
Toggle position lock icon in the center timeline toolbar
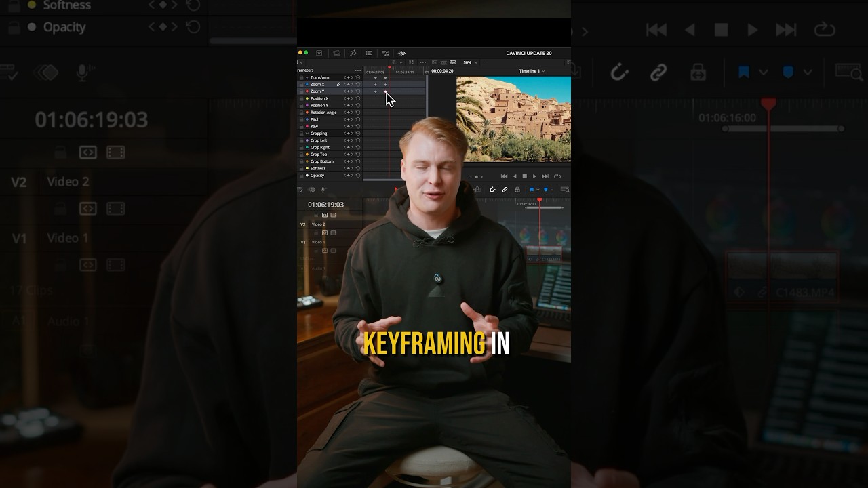(517, 190)
